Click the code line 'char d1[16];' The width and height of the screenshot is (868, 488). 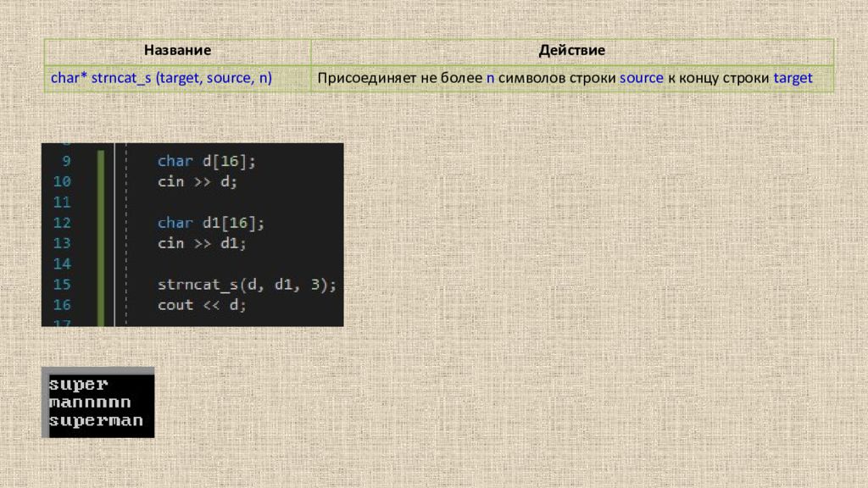pos(211,223)
